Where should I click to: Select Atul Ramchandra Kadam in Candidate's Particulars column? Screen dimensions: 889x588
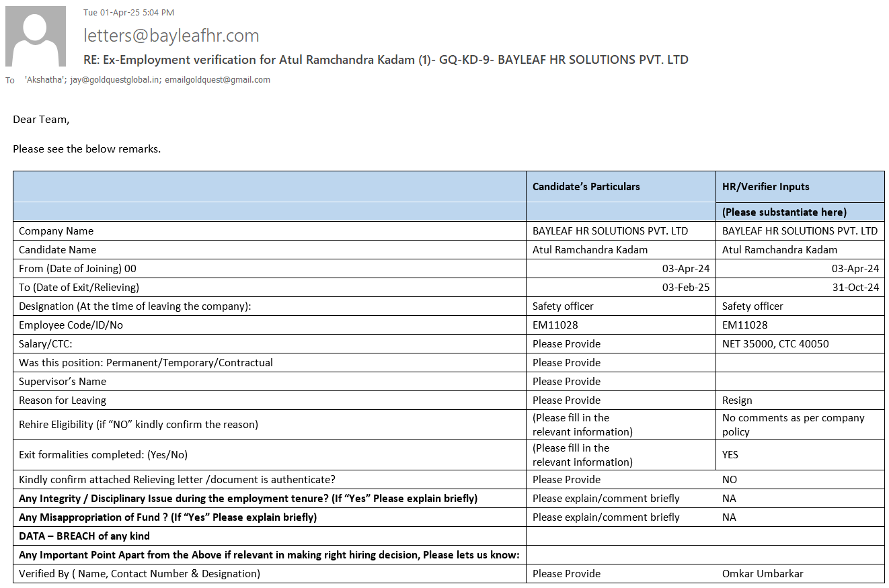[590, 250]
